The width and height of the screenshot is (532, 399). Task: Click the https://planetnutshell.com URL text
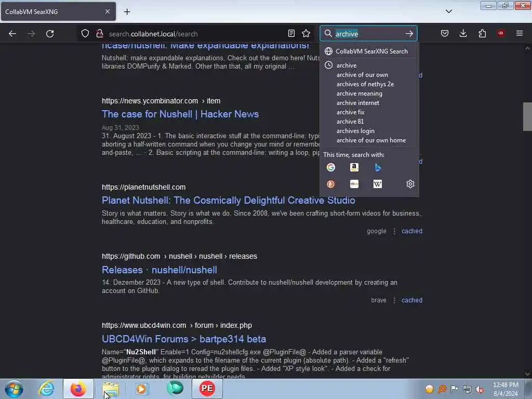click(x=143, y=187)
